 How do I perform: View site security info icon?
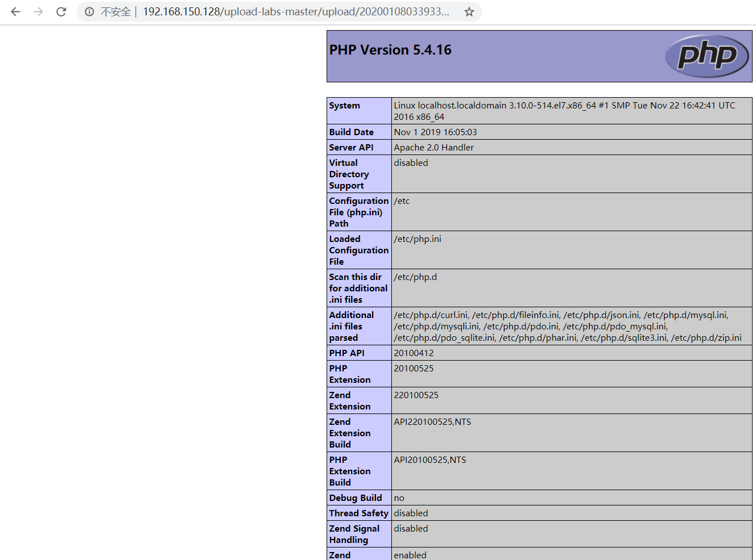click(89, 11)
